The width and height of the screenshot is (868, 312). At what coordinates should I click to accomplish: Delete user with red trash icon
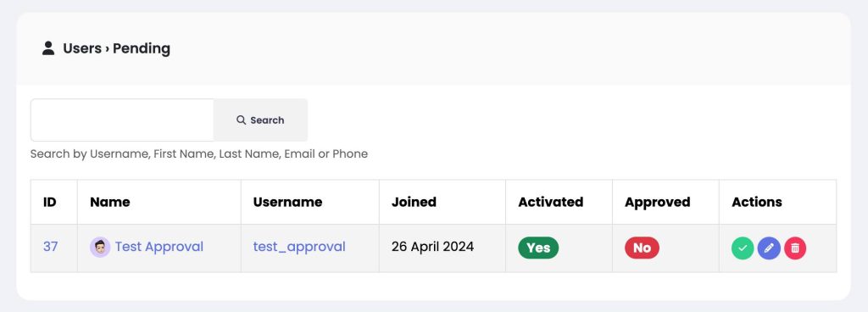tap(795, 248)
